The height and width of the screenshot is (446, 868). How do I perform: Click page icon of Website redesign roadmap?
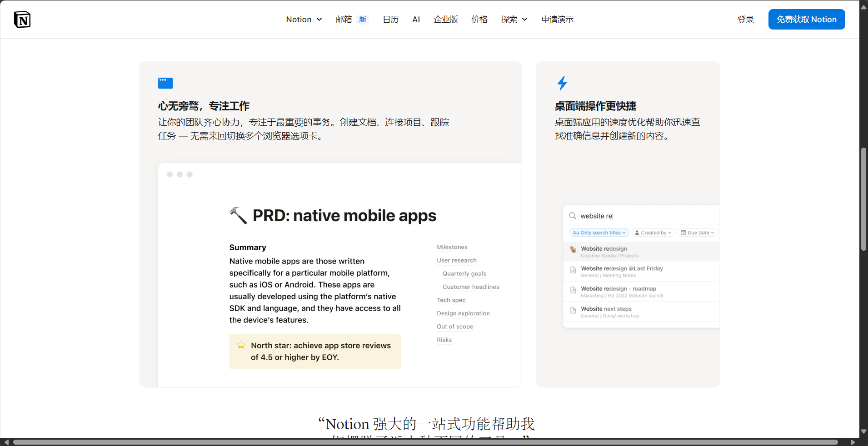[x=573, y=290]
